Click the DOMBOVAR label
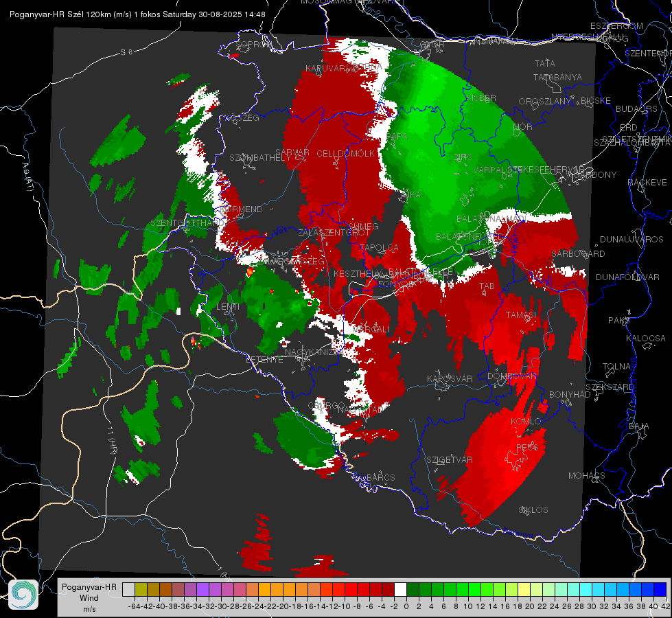Viewport: 672px width, 618px height. pyautogui.click(x=512, y=376)
